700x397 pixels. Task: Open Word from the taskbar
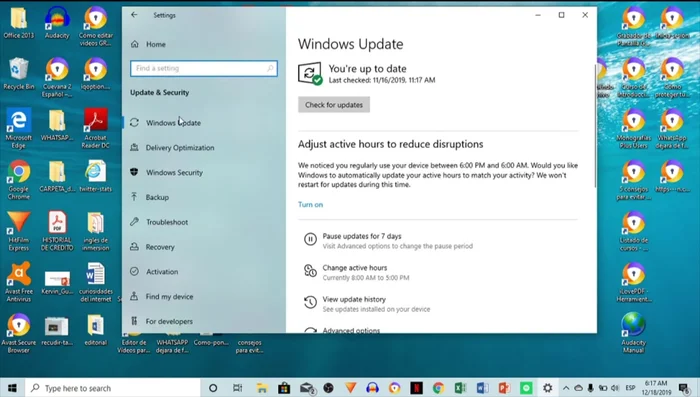[483, 388]
